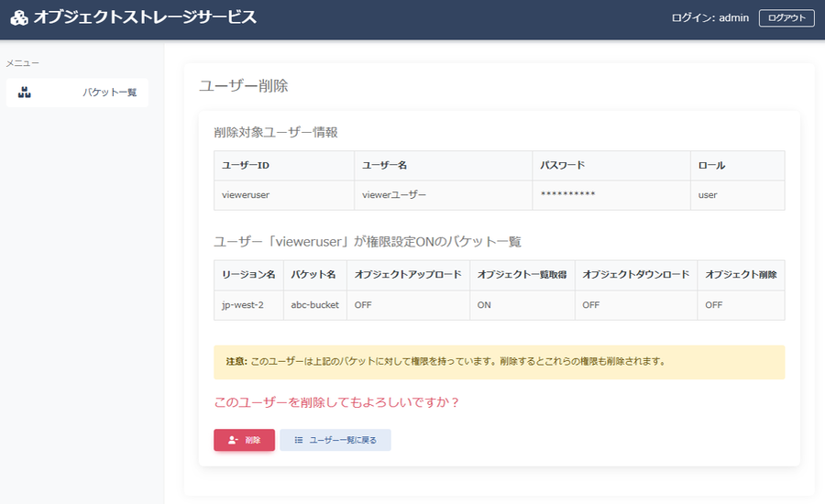
Task: Click the パスワード column header
Action: (611, 165)
